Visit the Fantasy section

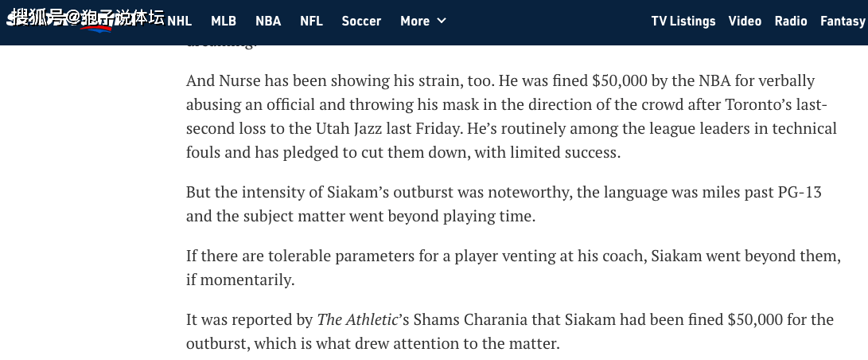pos(843,21)
